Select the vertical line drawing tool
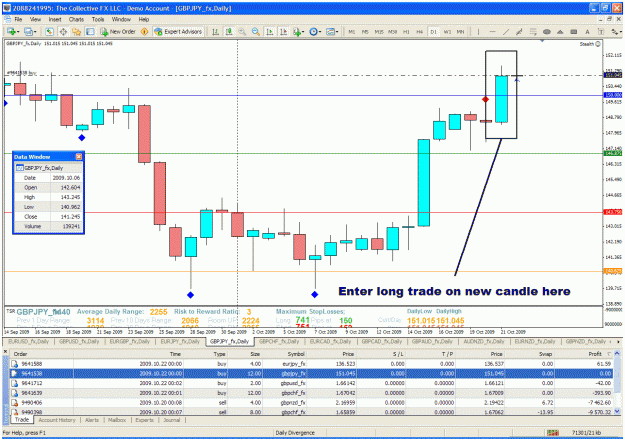The image size is (625, 439). click(x=479, y=31)
